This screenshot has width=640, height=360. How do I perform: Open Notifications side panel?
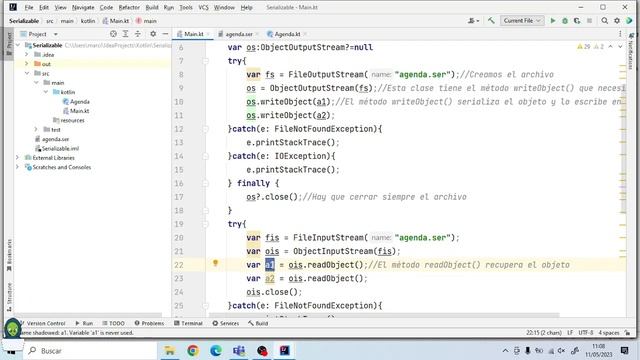click(x=631, y=51)
